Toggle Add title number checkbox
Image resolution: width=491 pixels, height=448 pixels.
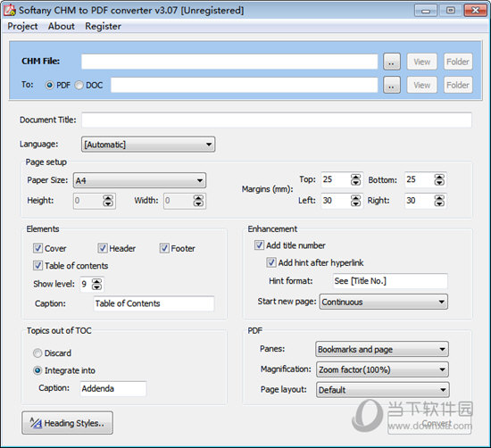(x=259, y=245)
